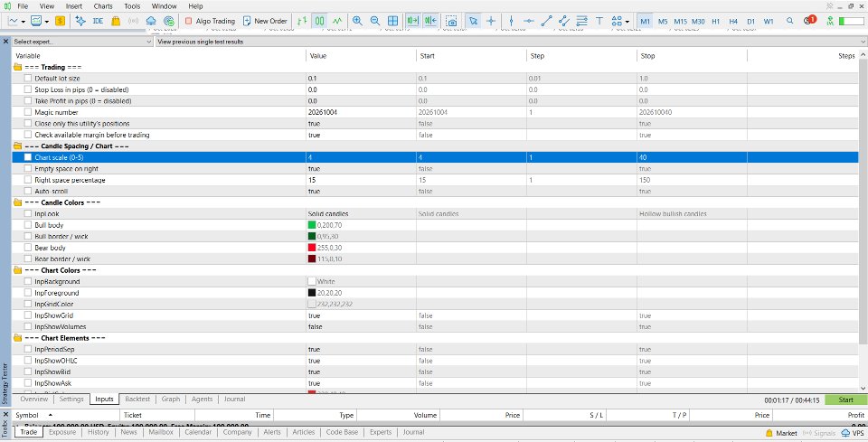Switch to the M15 timeframe
The height and width of the screenshot is (442, 868).
coord(680,22)
